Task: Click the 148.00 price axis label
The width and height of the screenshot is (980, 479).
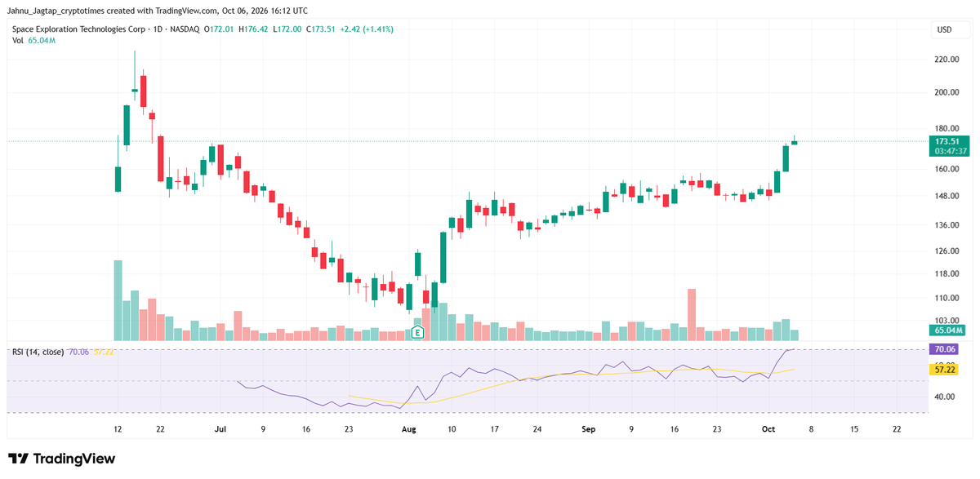Action: tap(947, 197)
